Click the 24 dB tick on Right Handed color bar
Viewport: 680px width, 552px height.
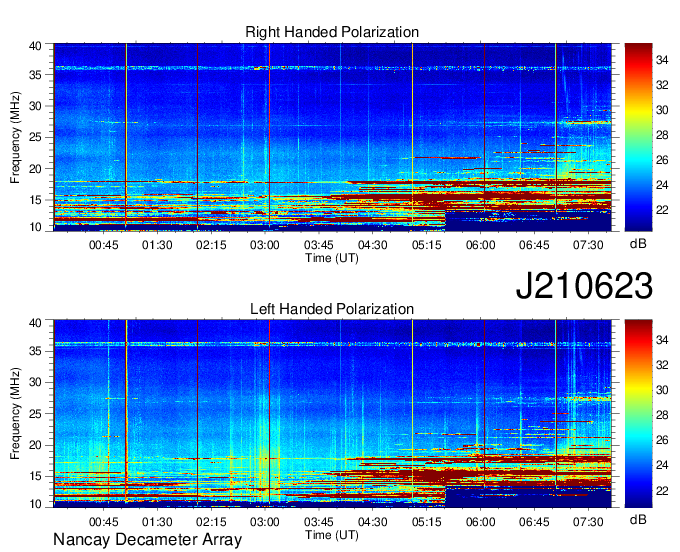662,185
